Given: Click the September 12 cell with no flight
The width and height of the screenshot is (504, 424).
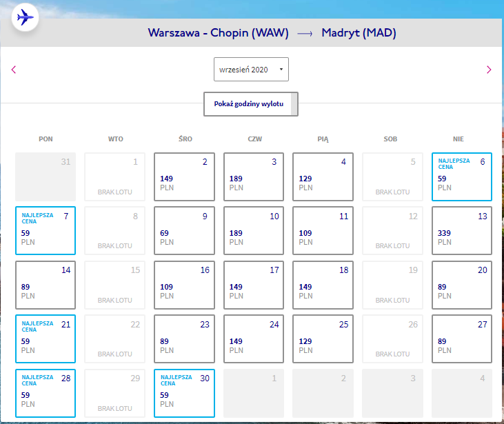Looking at the screenshot, I should [392, 231].
